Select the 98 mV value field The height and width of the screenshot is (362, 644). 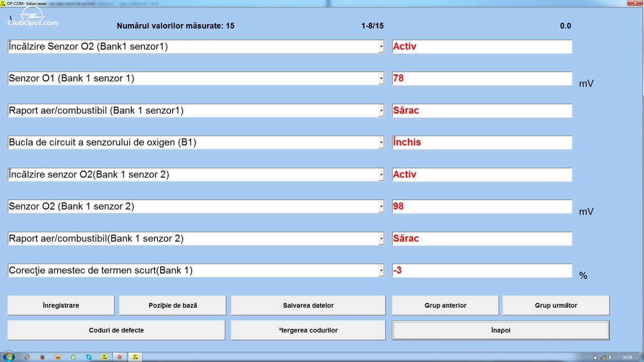pyautogui.click(x=482, y=207)
